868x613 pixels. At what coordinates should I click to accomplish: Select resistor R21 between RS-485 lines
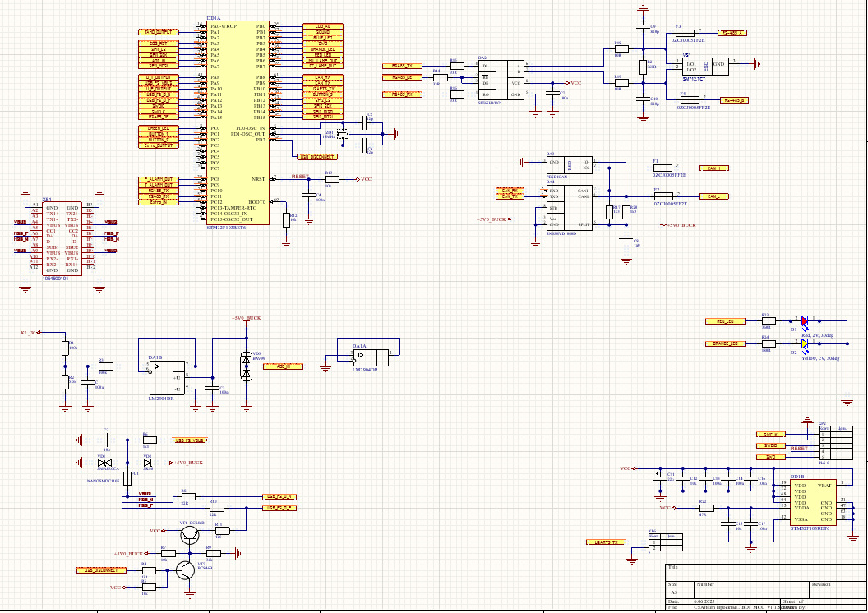coord(644,67)
